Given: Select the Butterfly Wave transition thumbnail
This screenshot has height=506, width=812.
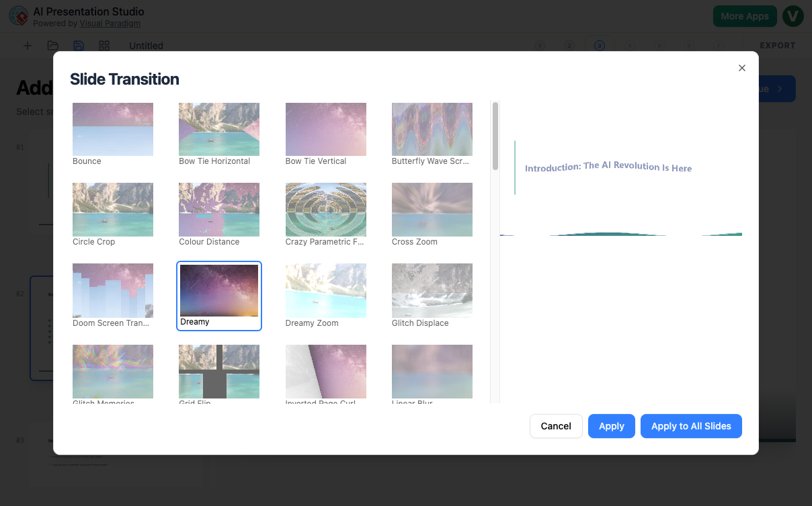Looking at the screenshot, I should [432, 129].
